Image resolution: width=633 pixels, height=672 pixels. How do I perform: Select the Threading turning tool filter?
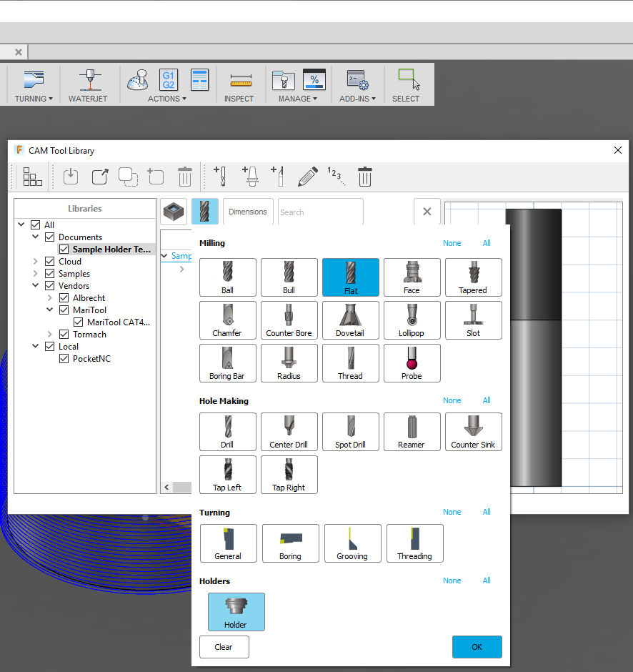point(414,543)
